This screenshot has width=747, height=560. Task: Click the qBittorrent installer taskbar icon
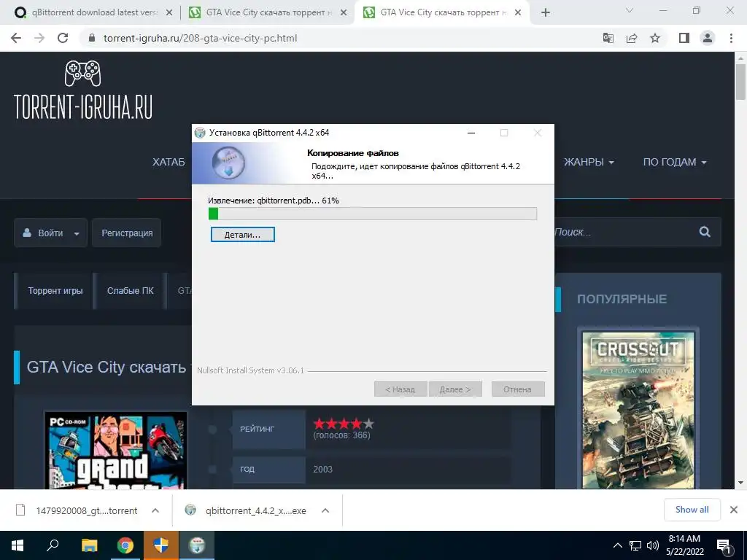(x=197, y=545)
